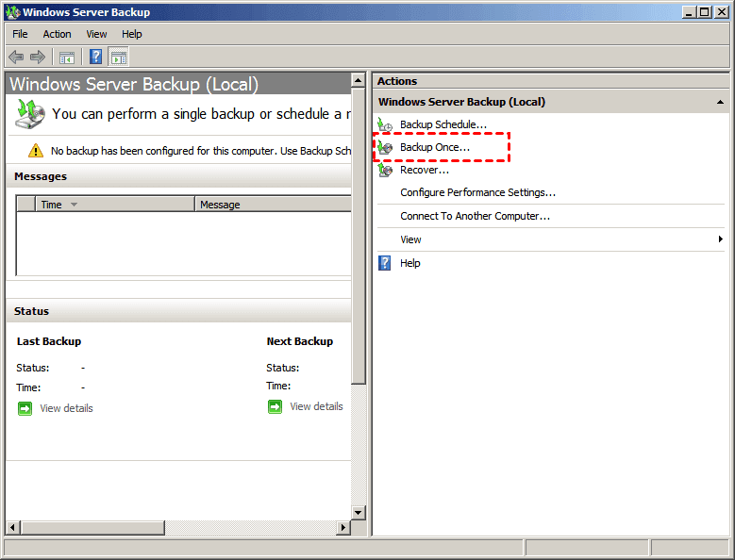Click the Next Backup heading

click(x=300, y=341)
